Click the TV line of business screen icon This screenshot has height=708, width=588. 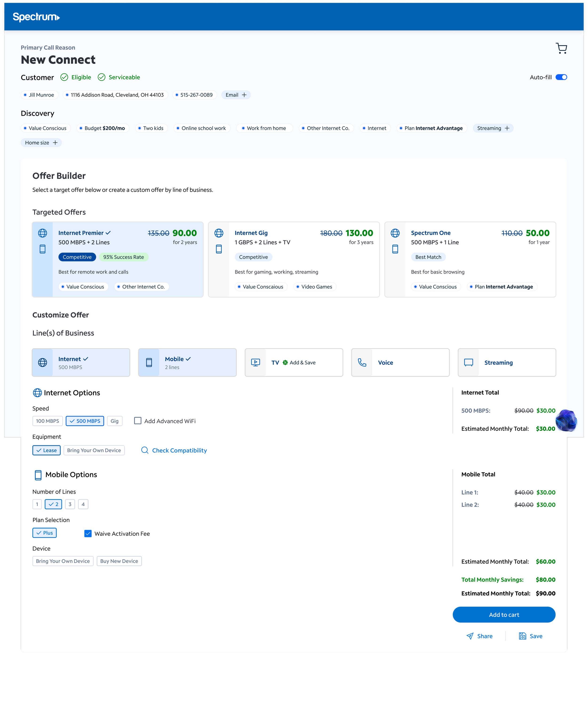[256, 363]
